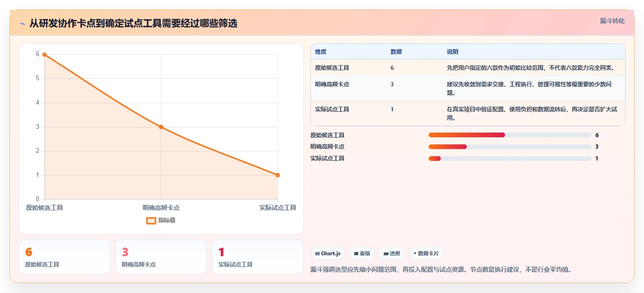Screen dimensions: 644x293
Task: Click the table value 1
Action: [x=392, y=109]
